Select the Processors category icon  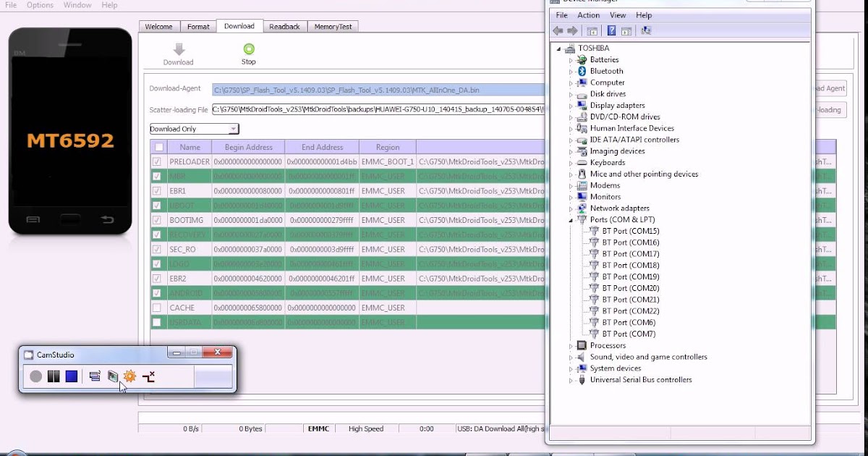point(582,345)
